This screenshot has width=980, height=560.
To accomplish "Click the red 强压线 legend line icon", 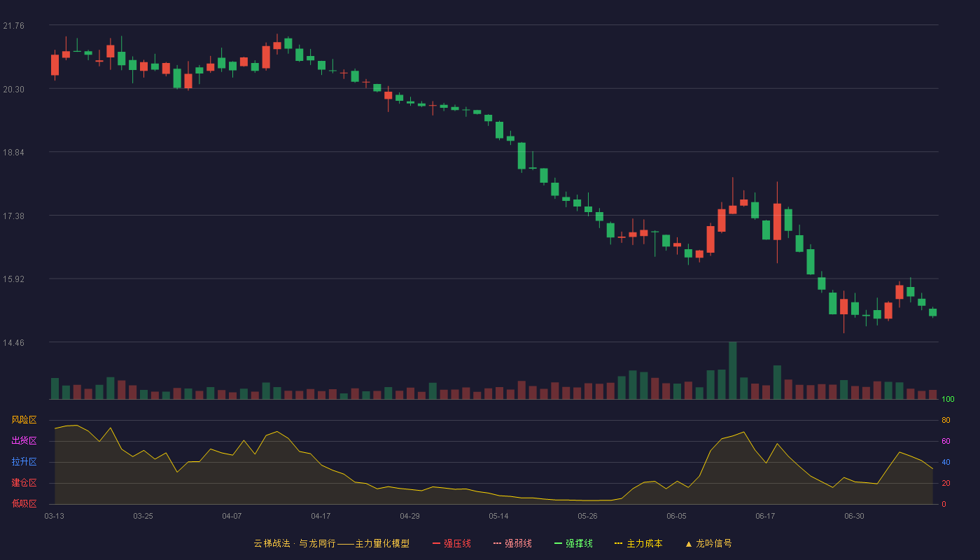I will click(x=436, y=543).
